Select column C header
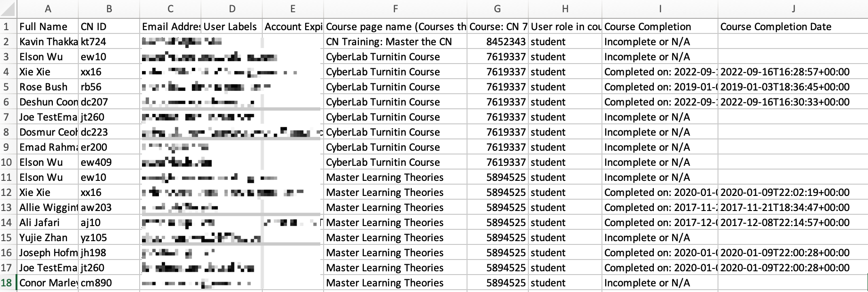The width and height of the screenshot is (868, 292). coord(170,9)
